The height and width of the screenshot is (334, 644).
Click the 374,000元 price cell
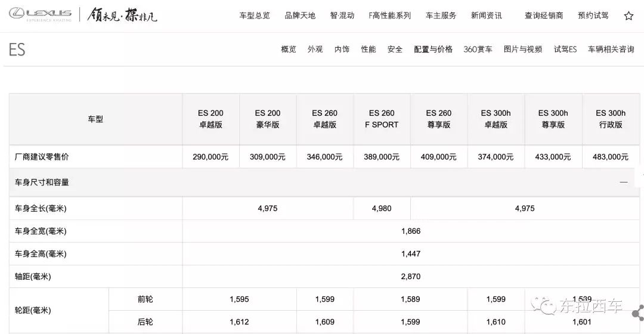(496, 157)
